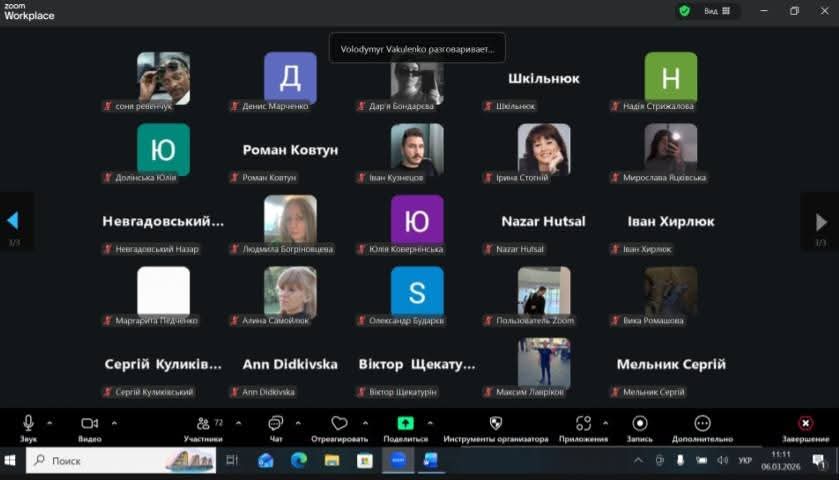Mute or unmute the Звук microphone
Image resolution: width=839 pixels, height=480 pixels.
(28, 424)
